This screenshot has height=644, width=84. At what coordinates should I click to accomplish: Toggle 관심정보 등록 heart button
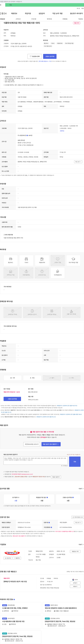click(x=34, y=56)
